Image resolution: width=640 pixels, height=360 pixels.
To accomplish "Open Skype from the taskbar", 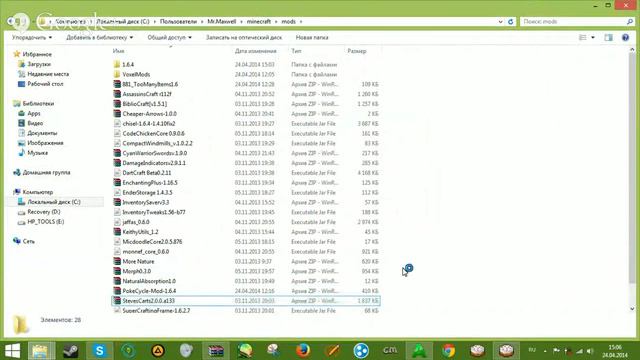I will 100,351.
